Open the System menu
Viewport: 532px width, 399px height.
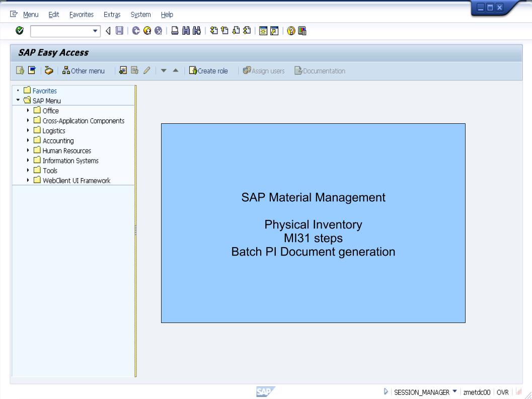pyautogui.click(x=140, y=15)
